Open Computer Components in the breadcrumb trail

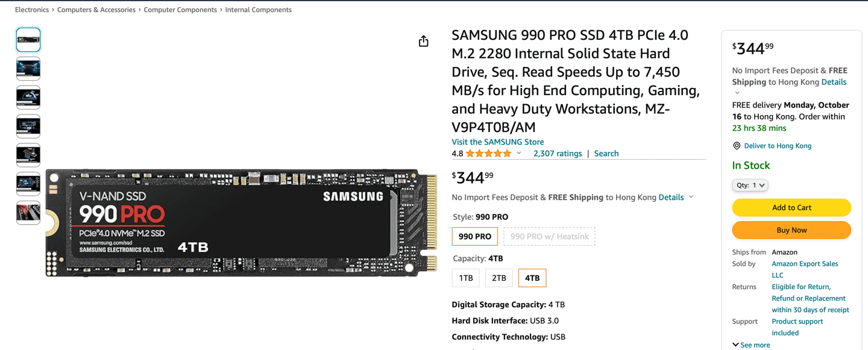pyautogui.click(x=180, y=9)
